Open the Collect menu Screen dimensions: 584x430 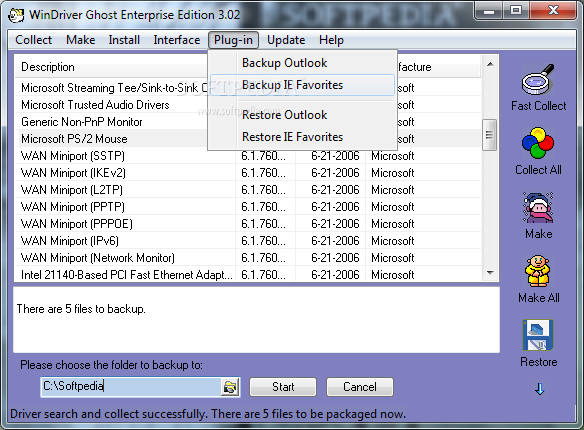[x=34, y=40]
